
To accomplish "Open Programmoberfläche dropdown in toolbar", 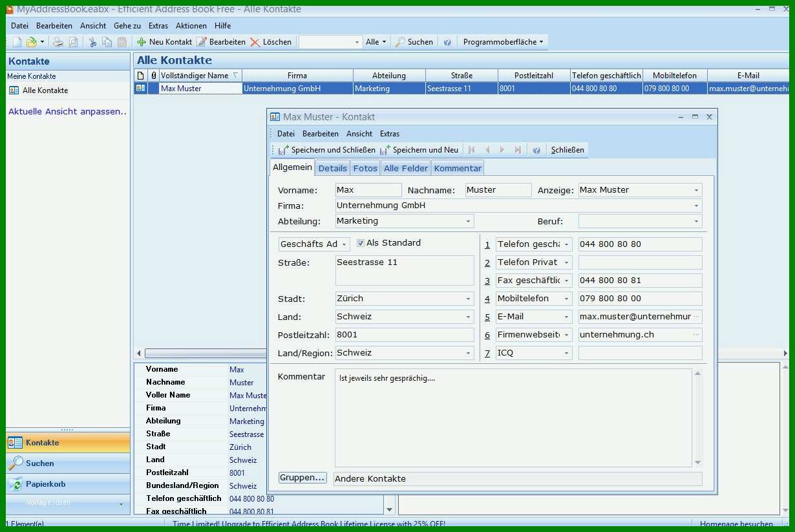I will pyautogui.click(x=503, y=42).
